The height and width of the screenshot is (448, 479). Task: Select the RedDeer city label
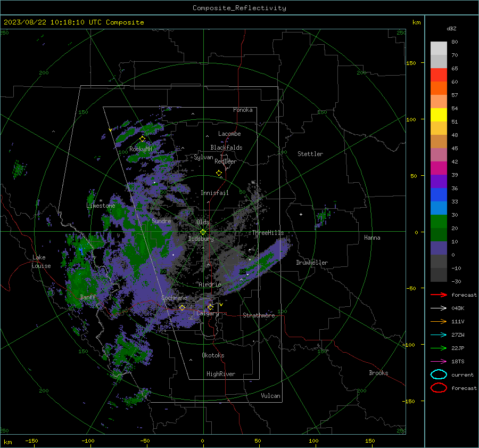226,161
